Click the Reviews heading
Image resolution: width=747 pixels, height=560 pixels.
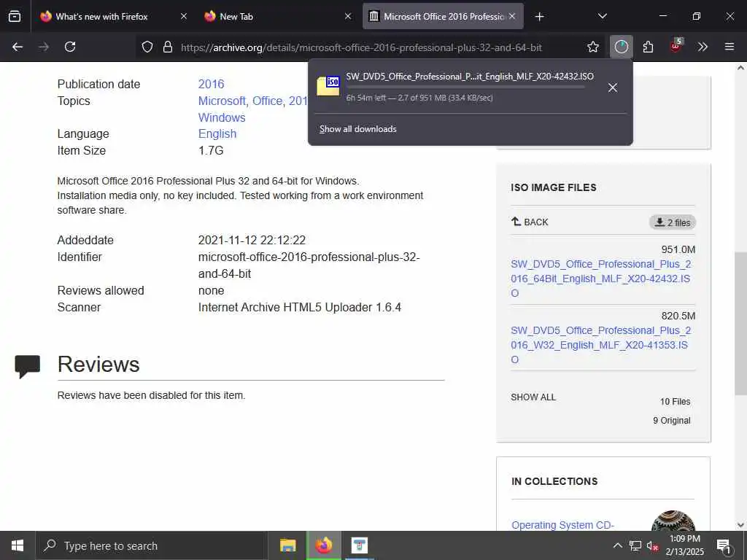[98, 365]
